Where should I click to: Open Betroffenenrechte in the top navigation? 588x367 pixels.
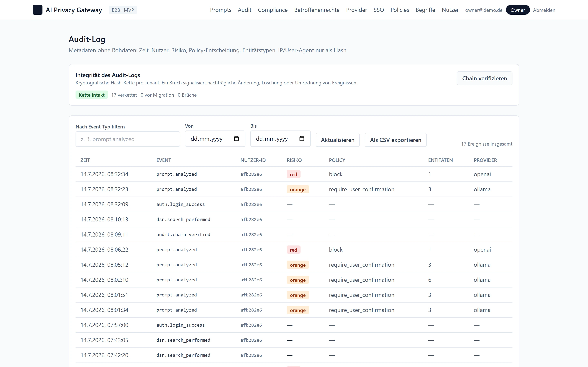[x=317, y=10]
